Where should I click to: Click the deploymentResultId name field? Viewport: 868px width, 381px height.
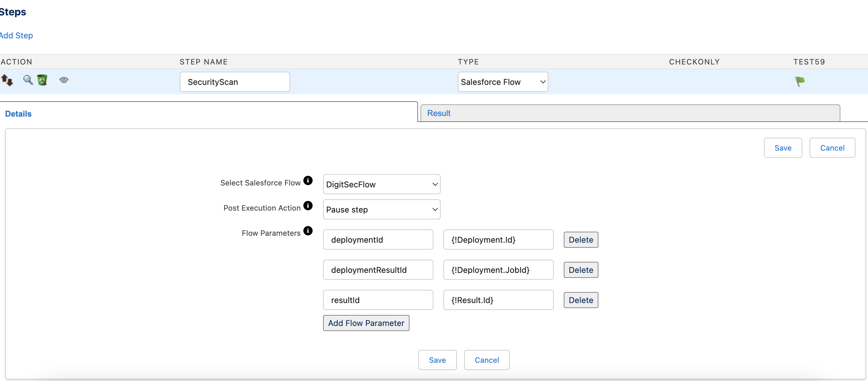pyautogui.click(x=378, y=270)
